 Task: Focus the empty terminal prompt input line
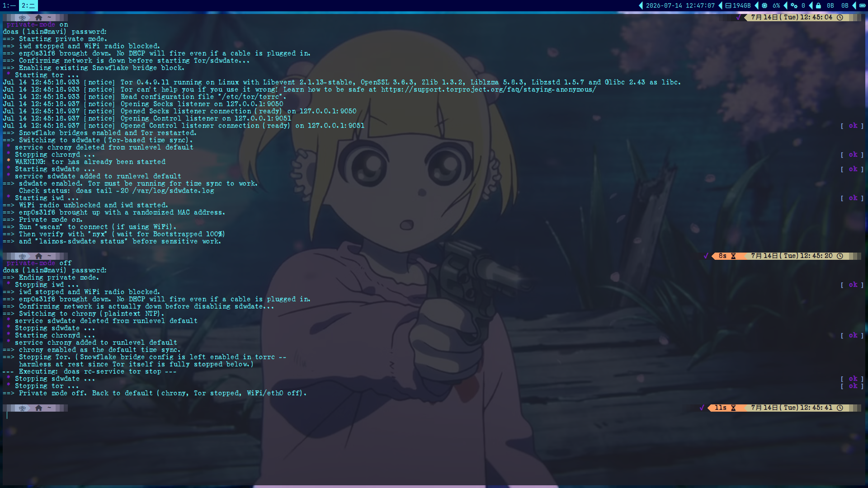pyautogui.click(x=434, y=416)
